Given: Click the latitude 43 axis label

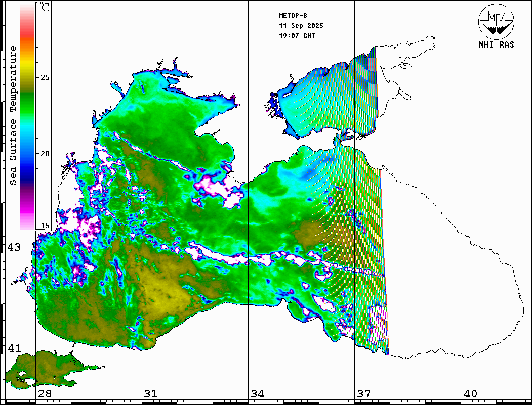Looking at the screenshot, I should click(x=14, y=247).
